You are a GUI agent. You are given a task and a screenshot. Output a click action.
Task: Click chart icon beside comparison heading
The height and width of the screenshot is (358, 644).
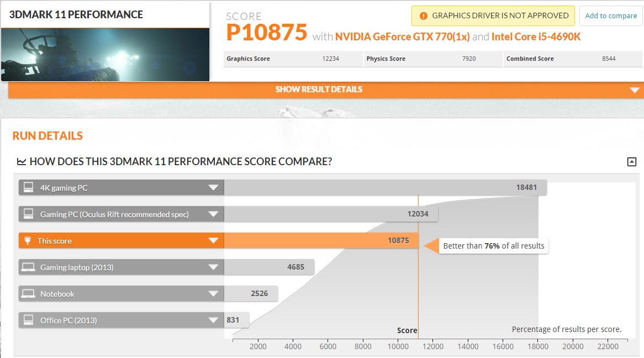coord(22,161)
